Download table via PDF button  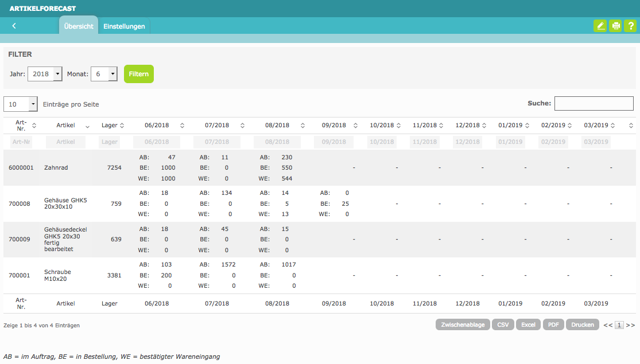(553, 324)
